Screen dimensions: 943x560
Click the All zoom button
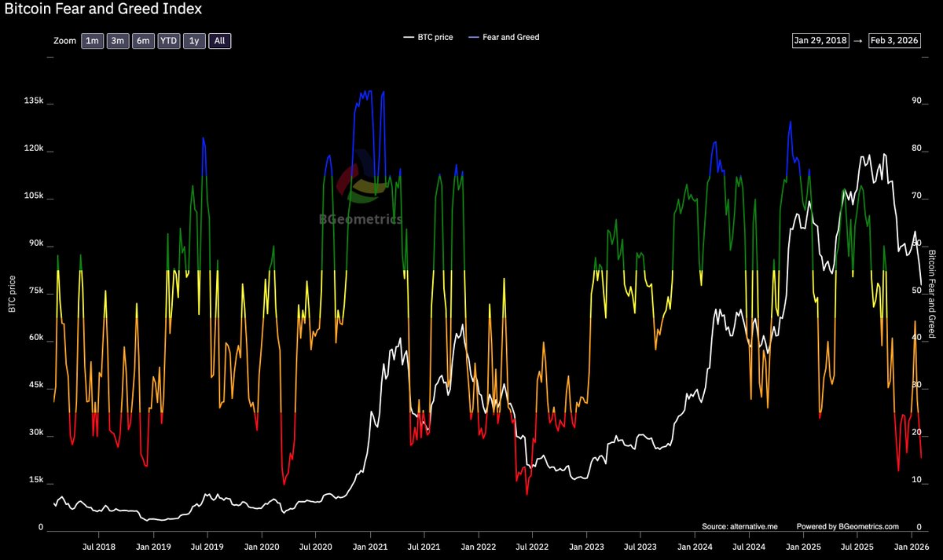coord(219,41)
